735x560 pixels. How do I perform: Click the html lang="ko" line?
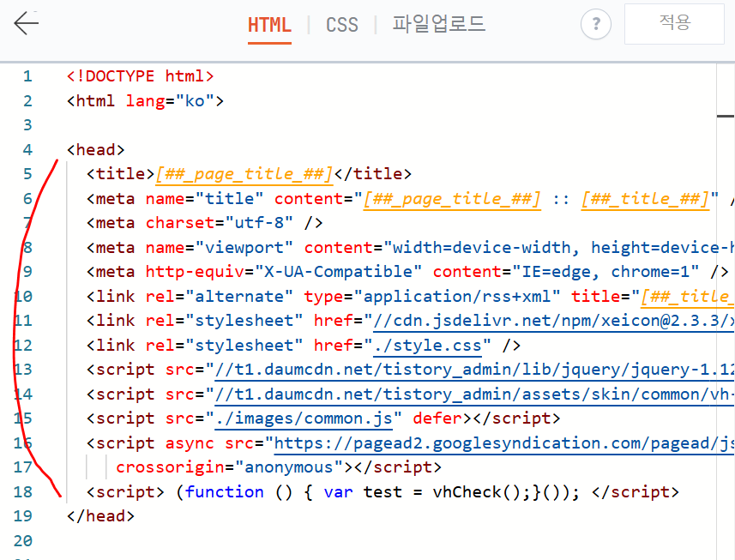145,100
